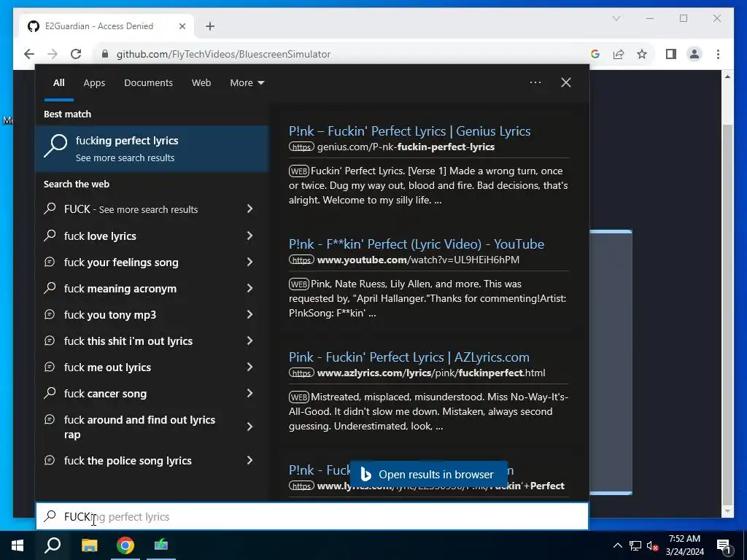Open search panel options ellipsis
The height and width of the screenshot is (560, 747).
(535, 82)
